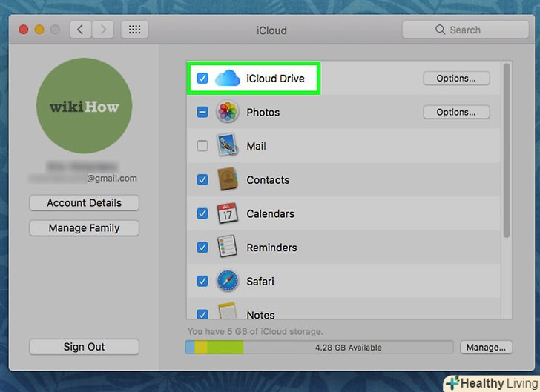Show all preferences with the grid button
Screen dimensions: 540x392
click(135, 30)
